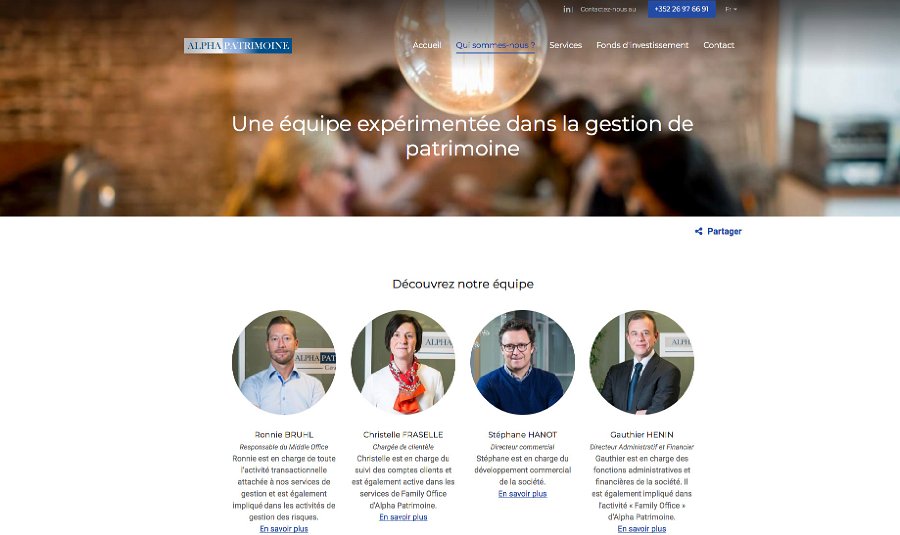Click the share icon beside Partager
Screen dimensions: 900x535
pyautogui.click(x=699, y=231)
